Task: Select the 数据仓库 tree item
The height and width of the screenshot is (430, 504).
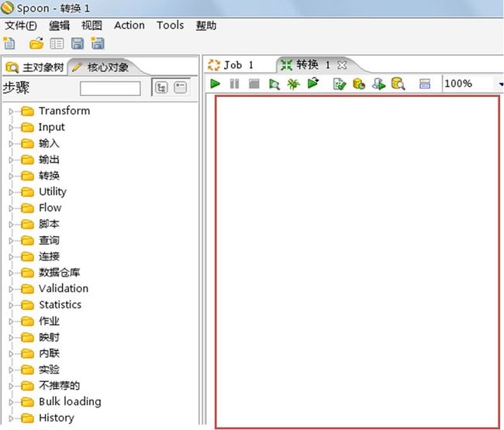Action: point(60,272)
